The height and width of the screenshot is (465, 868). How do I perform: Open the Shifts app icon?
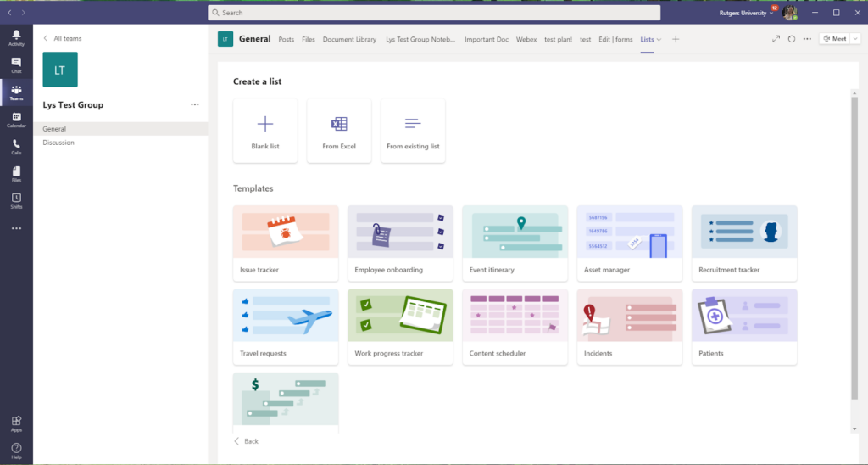pyautogui.click(x=16, y=201)
